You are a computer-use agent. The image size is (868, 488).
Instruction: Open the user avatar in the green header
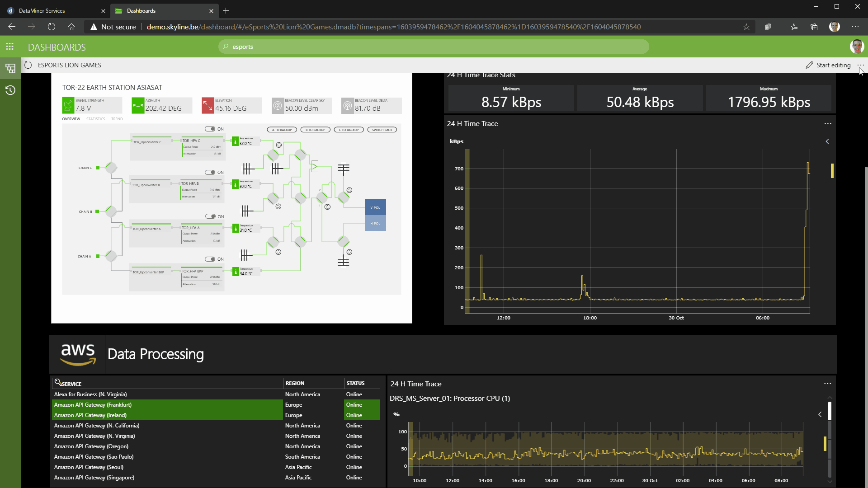pyautogui.click(x=857, y=47)
